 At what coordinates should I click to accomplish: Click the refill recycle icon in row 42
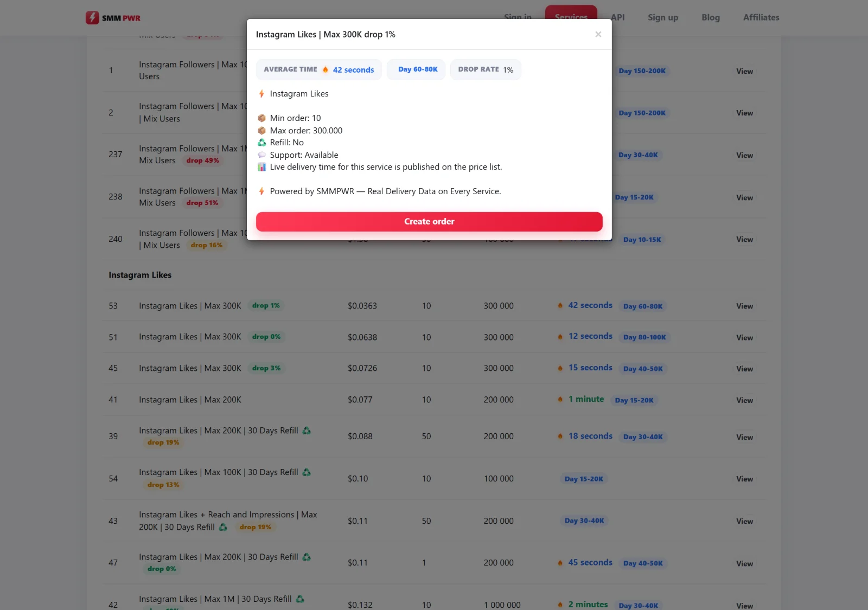[300, 599]
